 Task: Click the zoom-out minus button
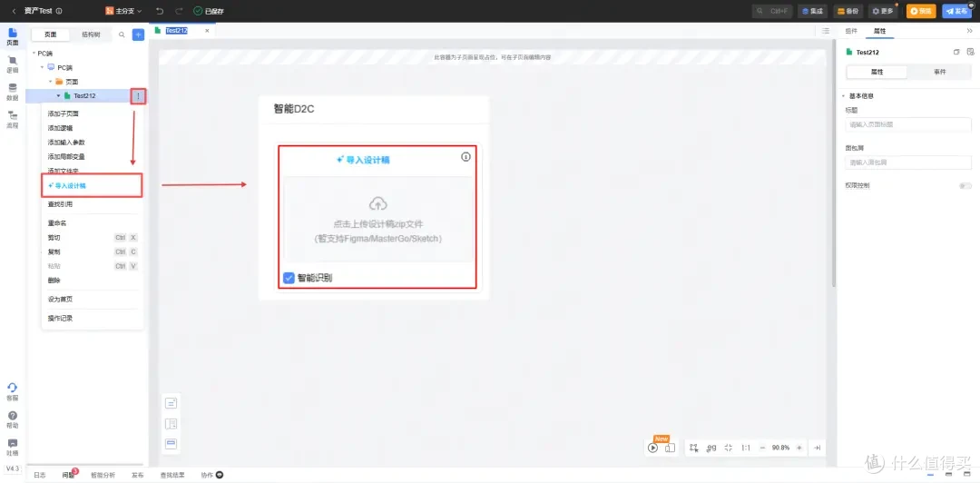pos(762,448)
